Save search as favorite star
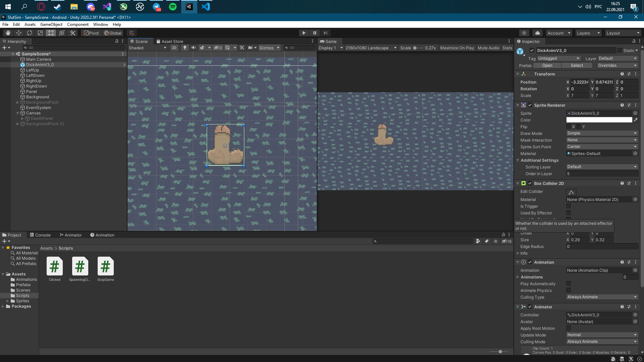644x362 pixels. (x=496, y=241)
